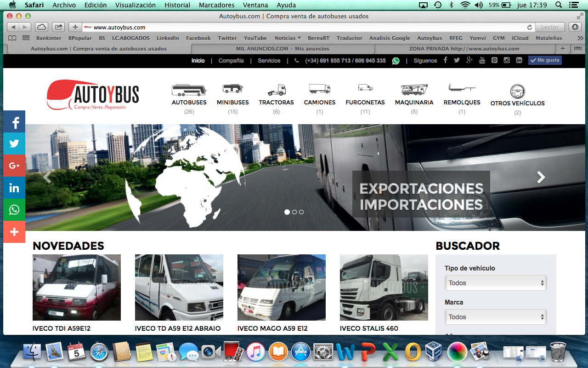Click the Safari share toolbar button
Image resolution: width=588 pixels, height=368 pixels.
(58, 27)
